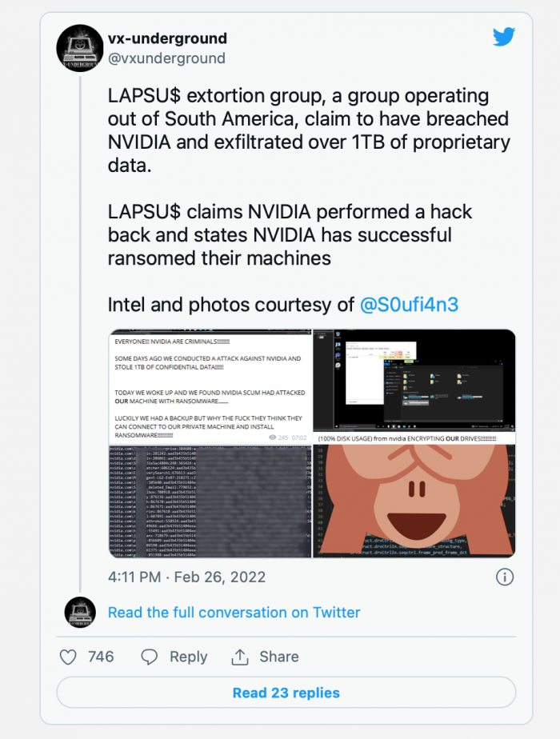Viewport: 560px width, 739px height.
Task: Enlarge the blurred nvidia.com credentials list image
Action: 210,501
